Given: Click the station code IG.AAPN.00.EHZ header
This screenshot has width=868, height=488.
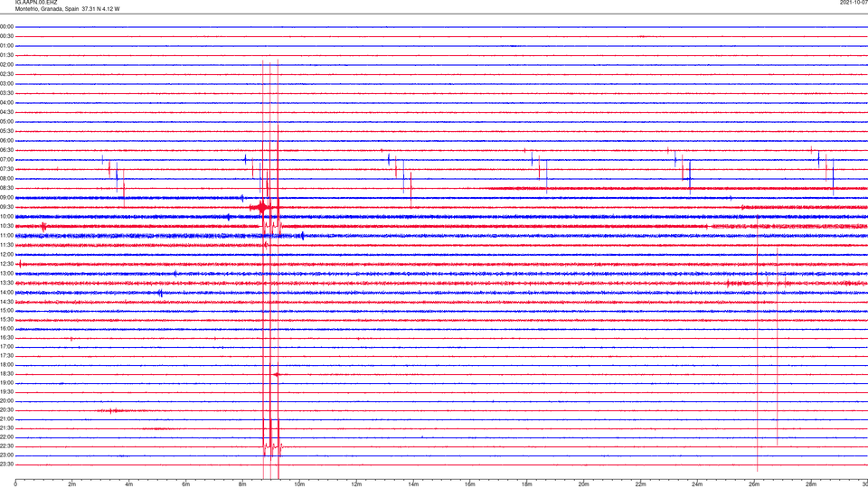Looking at the screenshot, I should [x=36, y=3].
